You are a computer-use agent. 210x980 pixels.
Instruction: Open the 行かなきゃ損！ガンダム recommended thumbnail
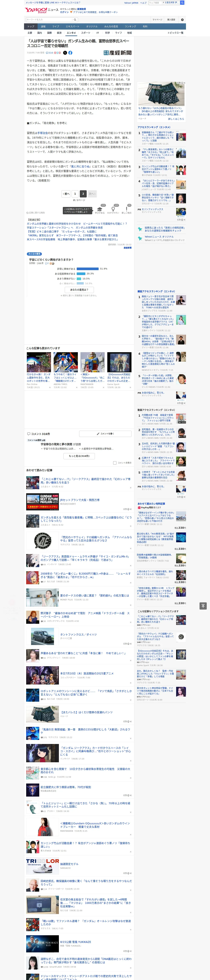click(x=39, y=362)
